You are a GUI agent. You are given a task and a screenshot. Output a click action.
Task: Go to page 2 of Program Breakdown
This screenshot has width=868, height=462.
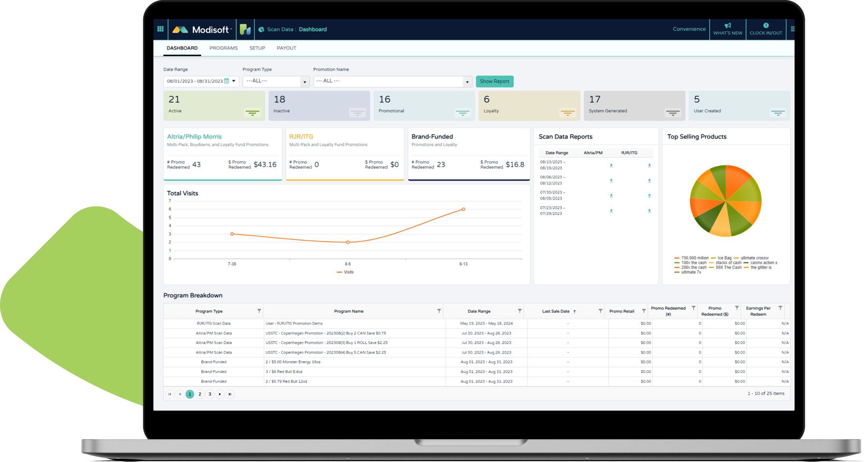(x=200, y=394)
